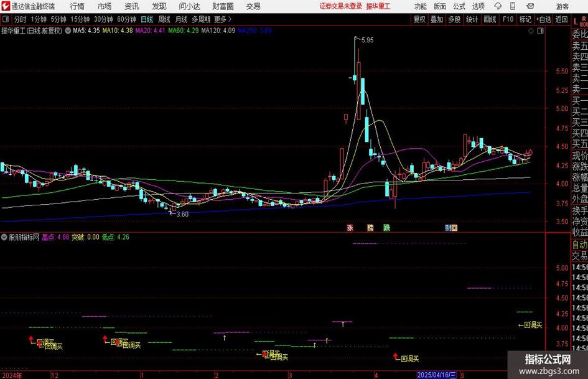This screenshot has height=379, width=588.
Task: Toggle the right sidebar panel icon
Action: click(x=540, y=31)
